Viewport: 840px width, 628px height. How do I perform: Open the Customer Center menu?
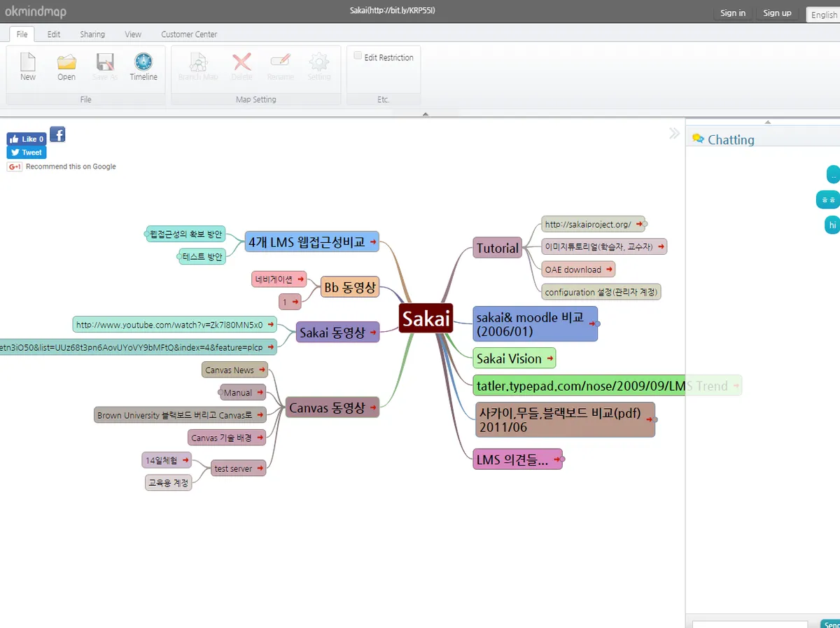pos(188,34)
